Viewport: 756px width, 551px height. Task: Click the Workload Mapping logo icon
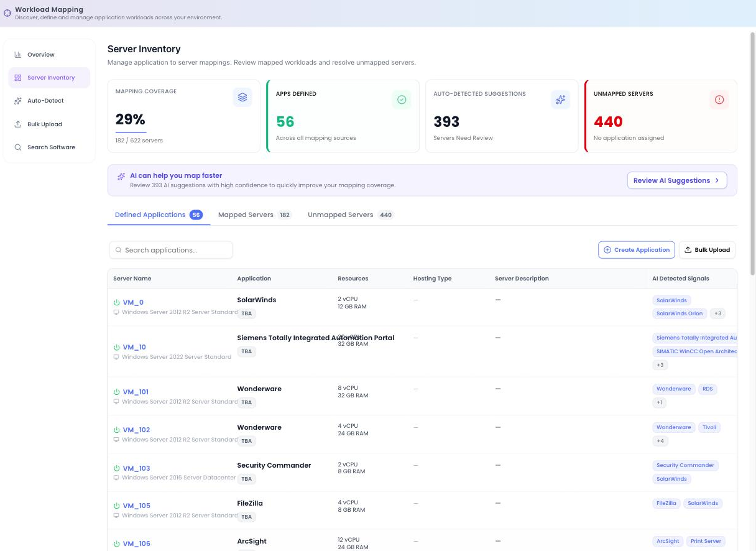point(7,12)
